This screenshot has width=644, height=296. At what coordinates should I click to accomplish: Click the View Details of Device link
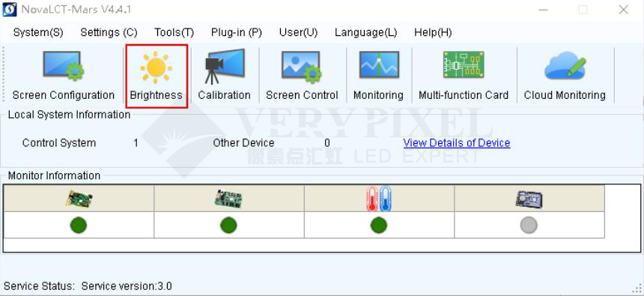[457, 143]
